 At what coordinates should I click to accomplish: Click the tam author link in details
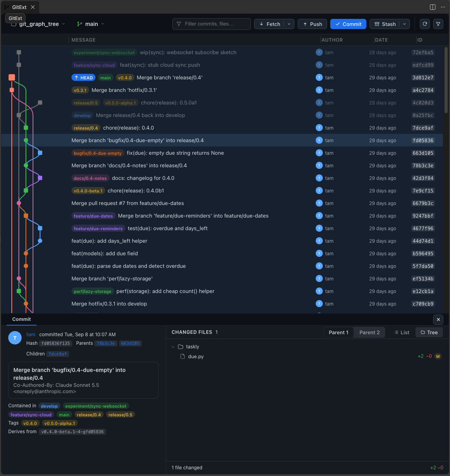coord(31,335)
